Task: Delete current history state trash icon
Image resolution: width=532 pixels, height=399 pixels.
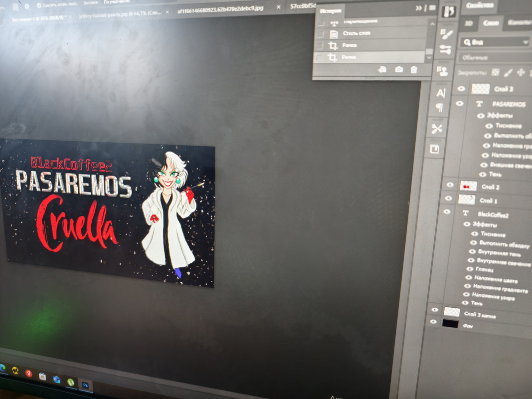Action: (414, 70)
